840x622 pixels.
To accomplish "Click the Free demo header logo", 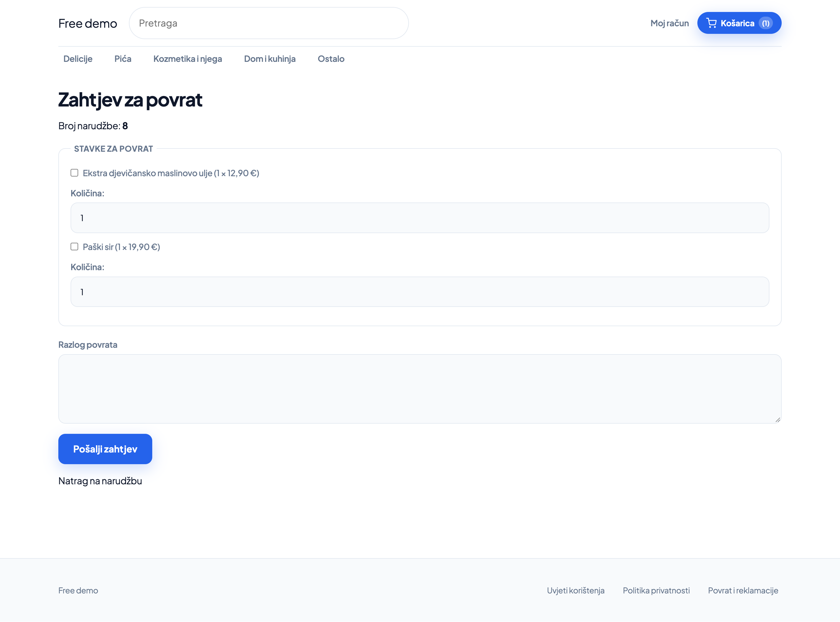I will [88, 23].
